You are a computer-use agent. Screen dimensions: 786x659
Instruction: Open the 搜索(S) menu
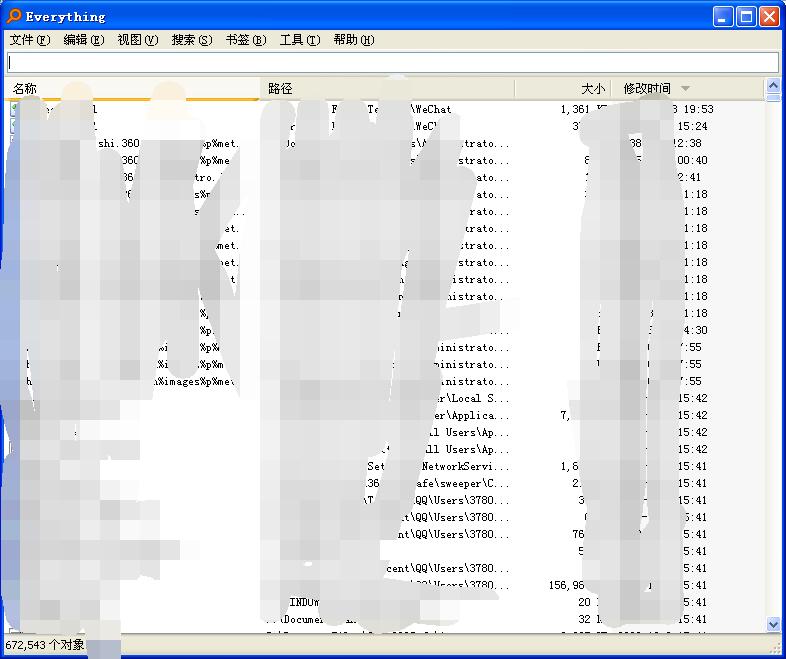(x=191, y=40)
